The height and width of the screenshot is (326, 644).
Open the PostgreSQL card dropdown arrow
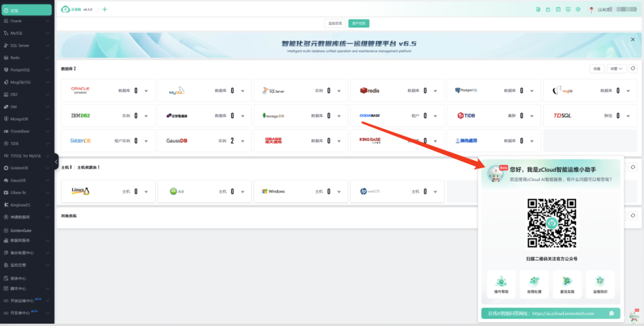point(532,91)
